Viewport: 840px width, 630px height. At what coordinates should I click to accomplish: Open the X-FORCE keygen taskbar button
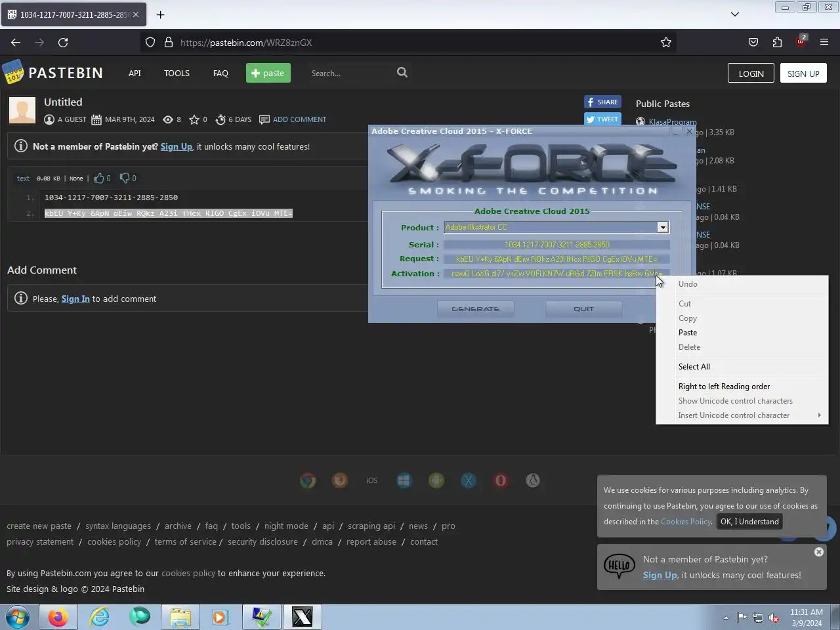pos(302,618)
